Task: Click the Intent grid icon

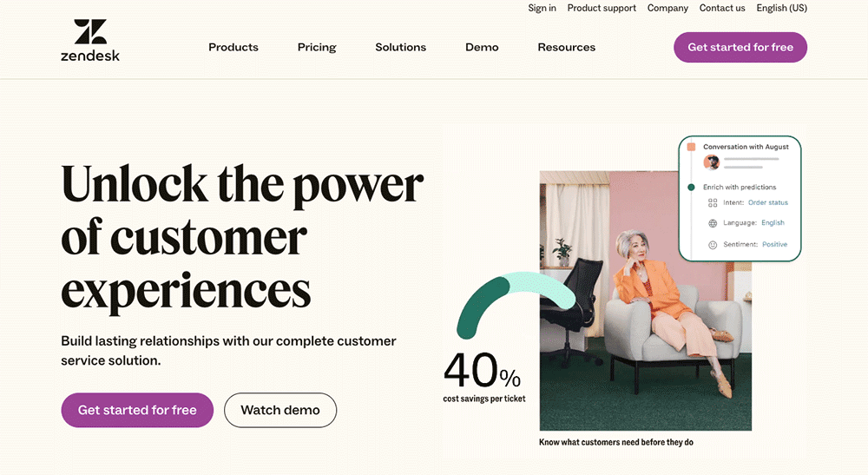Action: tap(713, 203)
